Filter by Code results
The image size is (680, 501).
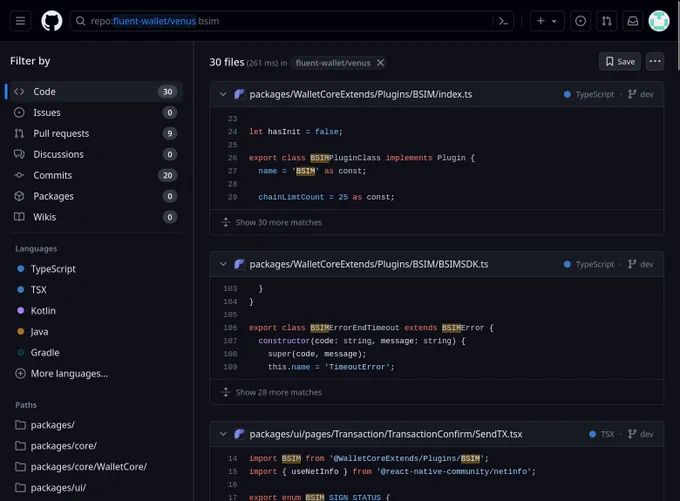(96, 92)
